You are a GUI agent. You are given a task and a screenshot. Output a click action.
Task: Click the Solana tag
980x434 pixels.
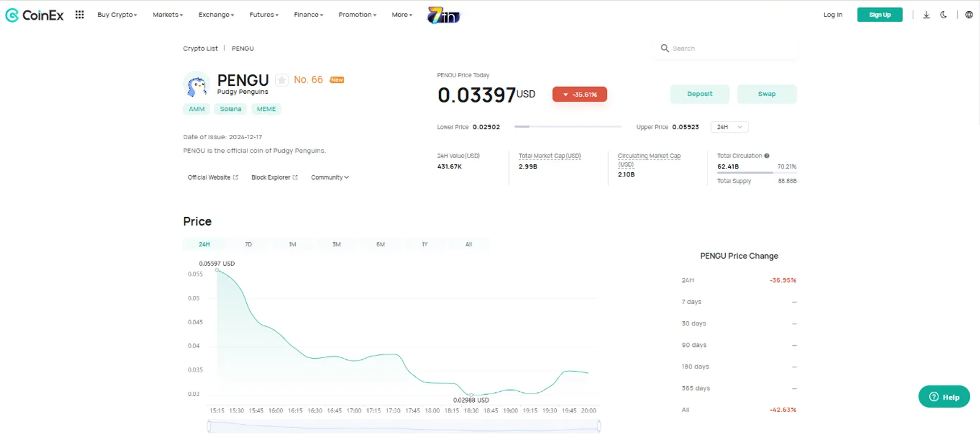[x=230, y=109]
